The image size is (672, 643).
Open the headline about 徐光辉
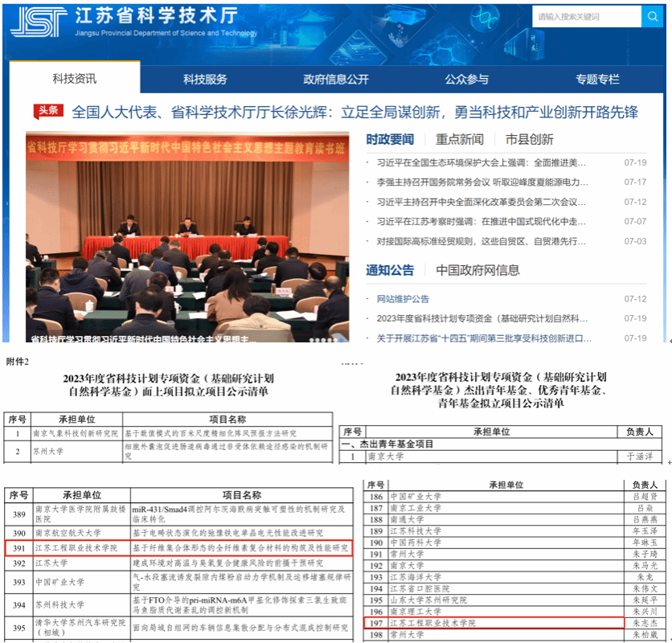click(354, 112)
